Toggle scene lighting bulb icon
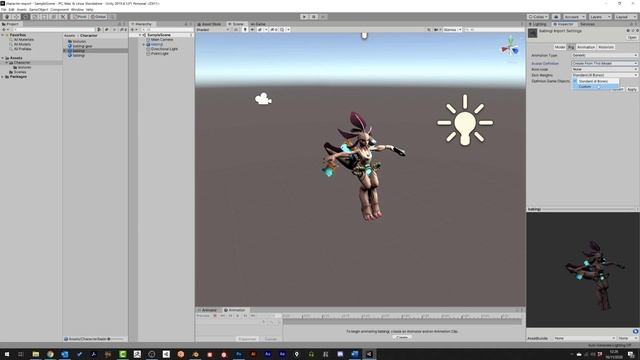Image resolution: width=640 pixels, height=360 pixels. [245, 30]
